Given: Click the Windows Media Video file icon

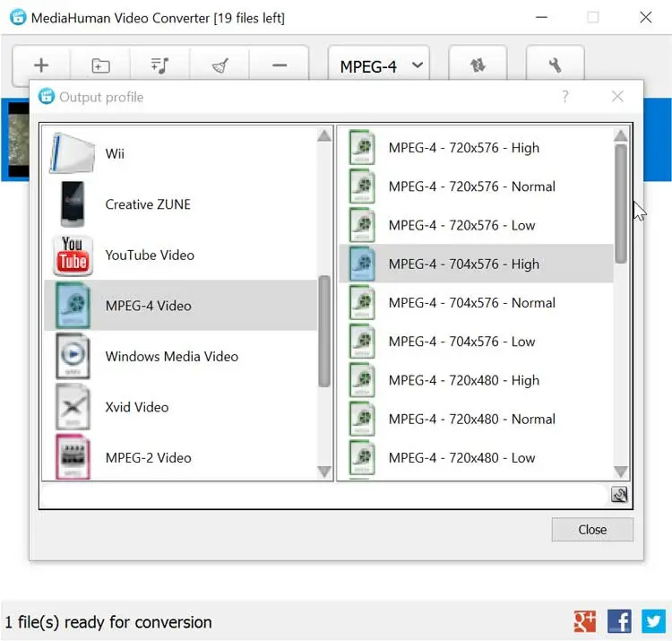Looking at the screenshot, I should 73,356.
